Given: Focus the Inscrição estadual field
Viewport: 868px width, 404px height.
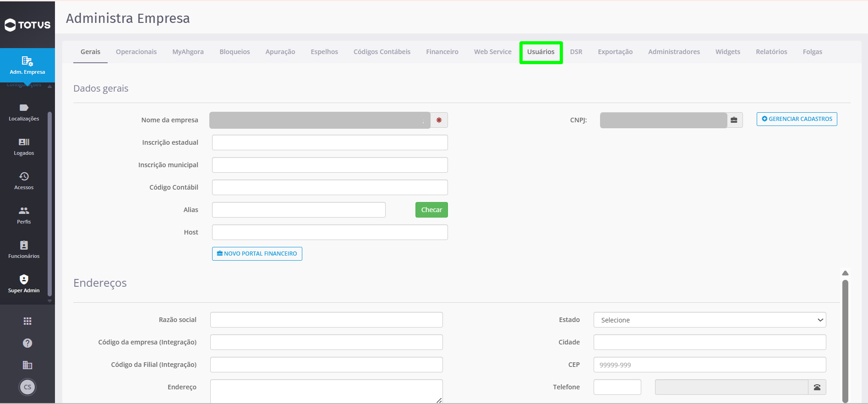Looking at the screenshot, I should (330, 142).
